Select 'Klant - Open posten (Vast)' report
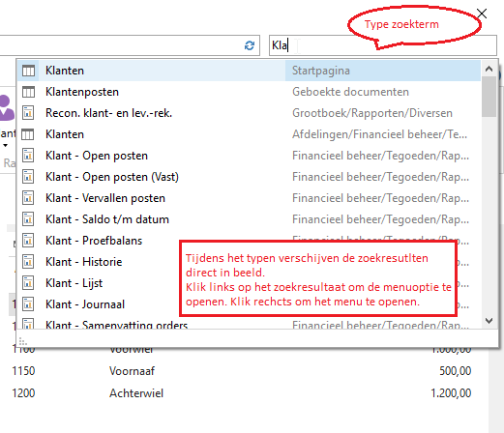 tap(249, 177)
